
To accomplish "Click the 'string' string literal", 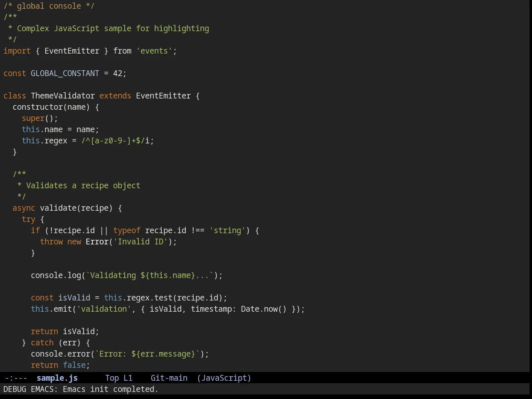I will 227,230.
